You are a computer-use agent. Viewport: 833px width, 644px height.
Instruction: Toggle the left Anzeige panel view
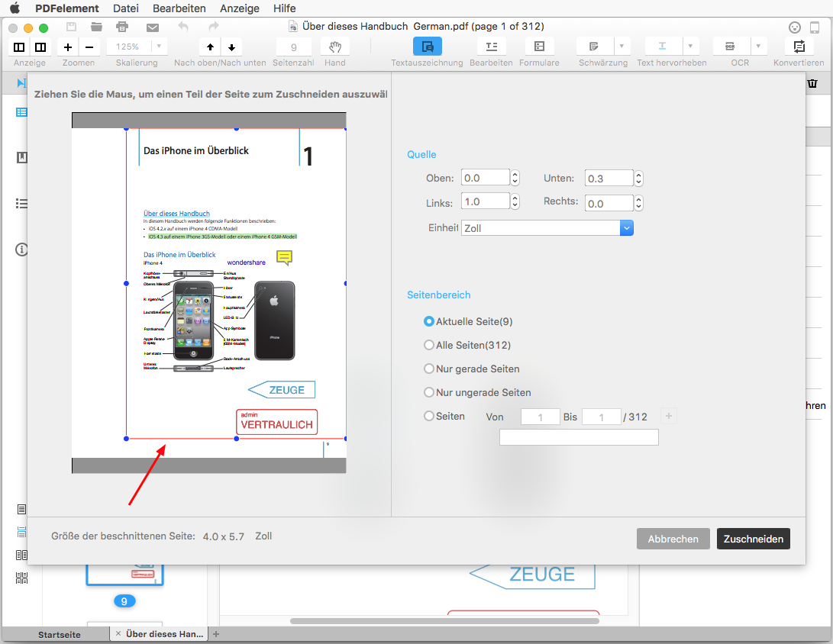coord(19,47)
